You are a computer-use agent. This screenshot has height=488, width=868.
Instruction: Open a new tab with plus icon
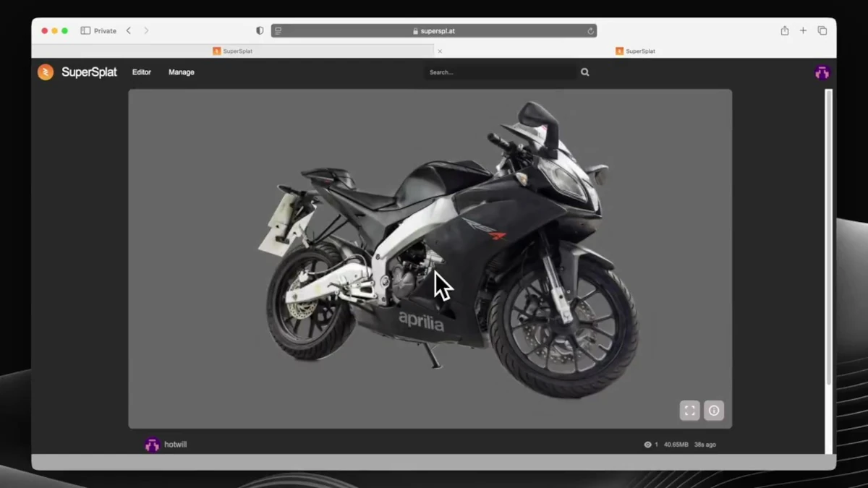click(803, 30)
